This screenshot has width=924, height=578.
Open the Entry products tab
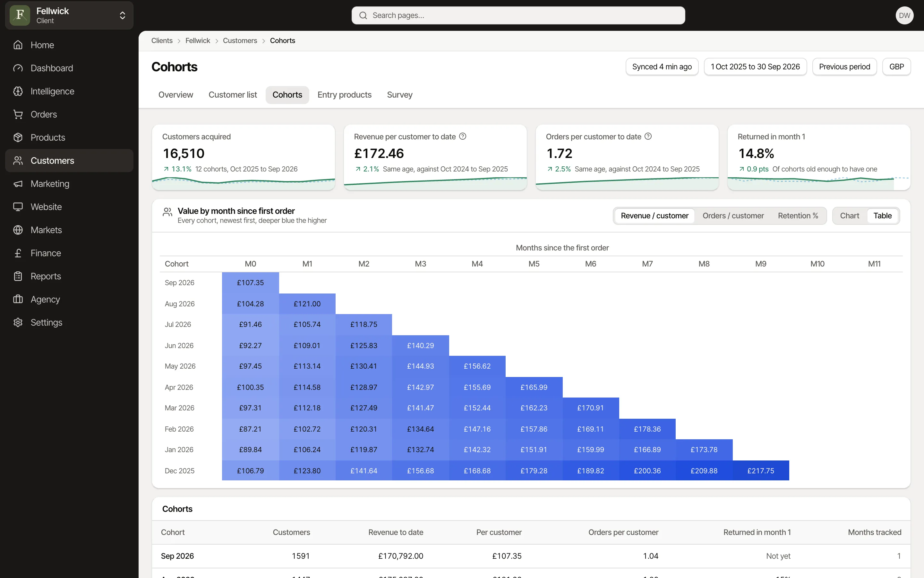coord(344,95)
